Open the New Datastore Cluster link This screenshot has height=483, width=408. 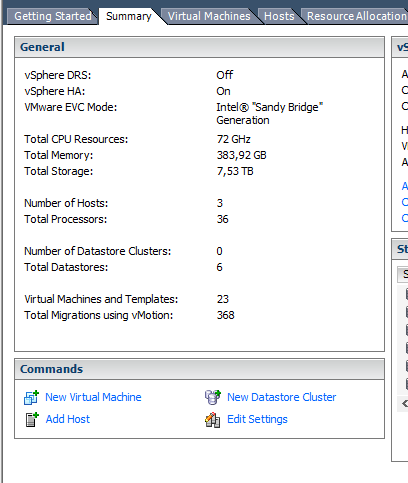click(x=282, y=397)
